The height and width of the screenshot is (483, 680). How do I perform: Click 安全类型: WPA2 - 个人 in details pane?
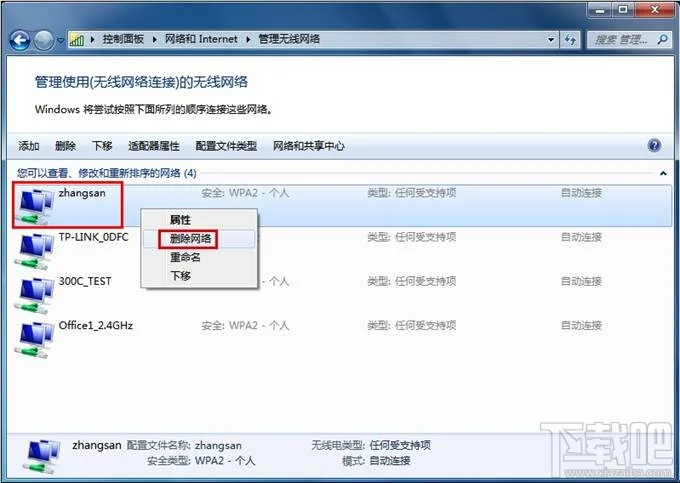pos(201,460)
